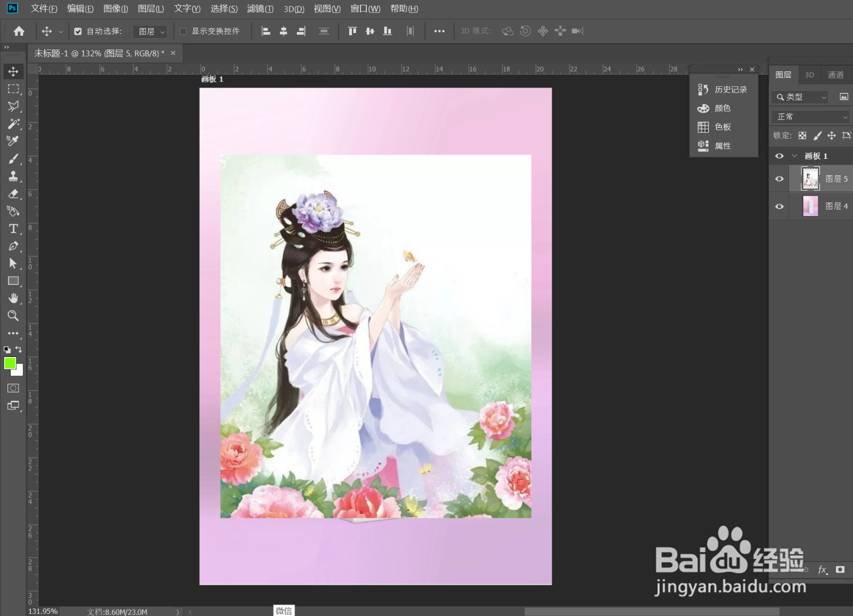This screenshot has width=853, height=616.
Task: Swap foreground and background colors
Action: pos(19,350)
